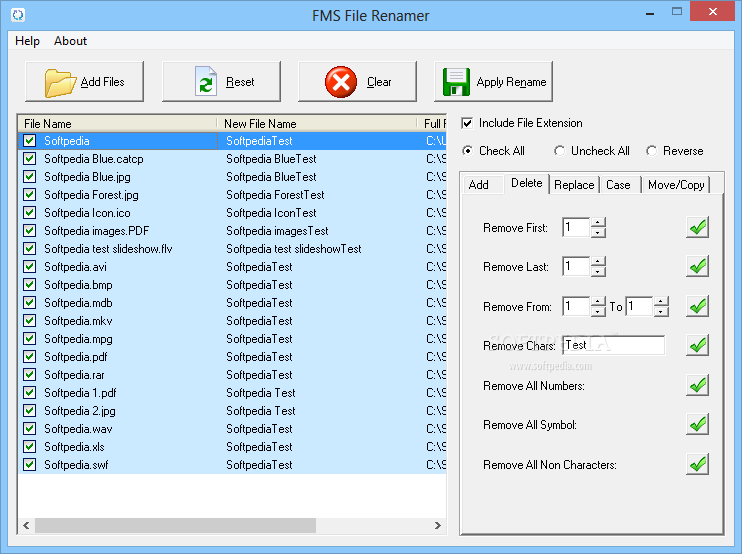Image resolution: width=742 pixels, height=554 pixels.
Task: Click the Remove Chars text field
Action: click(x=614, y=345)
